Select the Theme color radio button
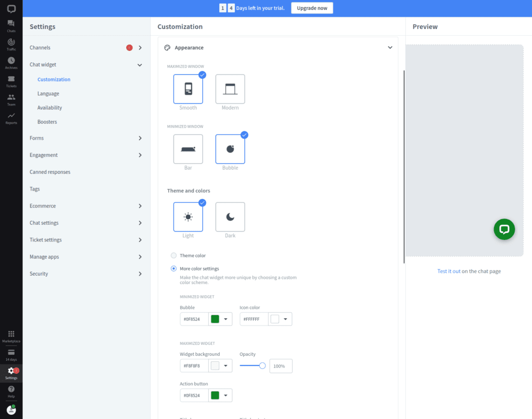This screenshot has width=532, height=419. 174,255
